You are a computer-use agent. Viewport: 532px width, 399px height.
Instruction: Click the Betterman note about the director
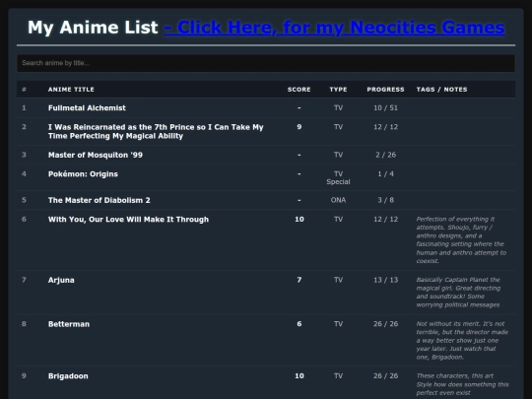[462, 340]
